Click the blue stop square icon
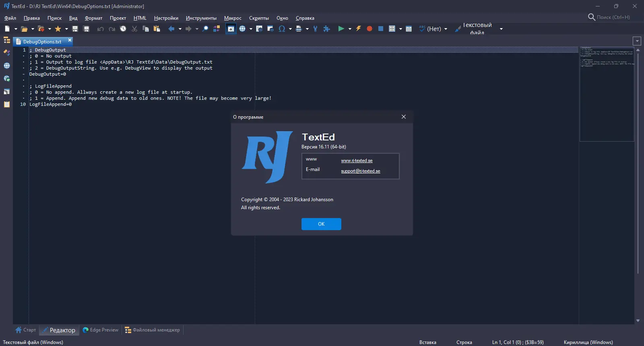This screenshot has height=346, width=644. click(381, 29)
